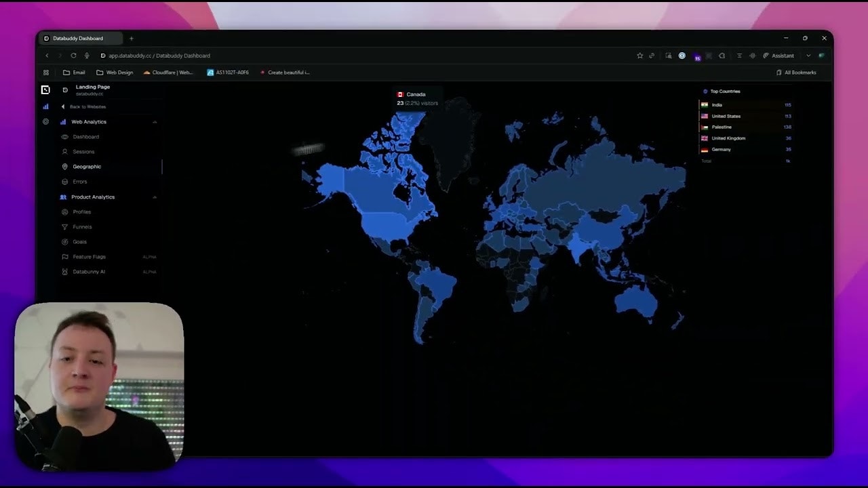Screen dimensions: 868x488
Task: Enable the browser shield privacy toggle
Action: click(722, 56)
